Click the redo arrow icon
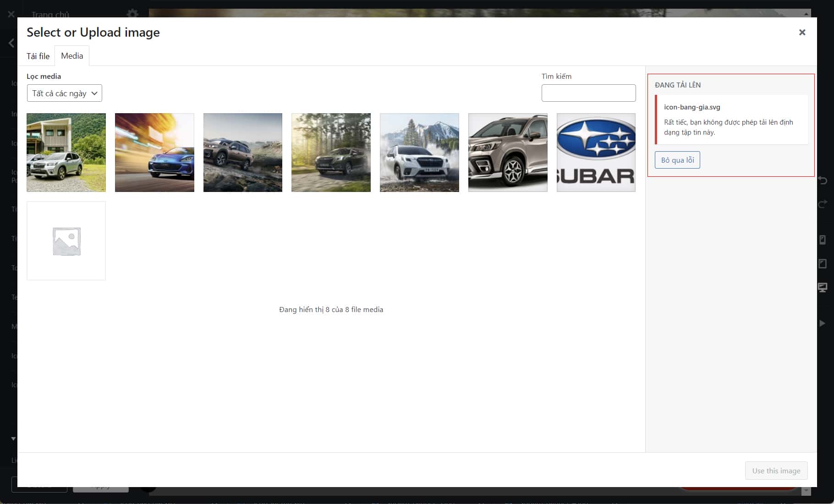Viewport: 834px width, 504px height. click(823, 203)
